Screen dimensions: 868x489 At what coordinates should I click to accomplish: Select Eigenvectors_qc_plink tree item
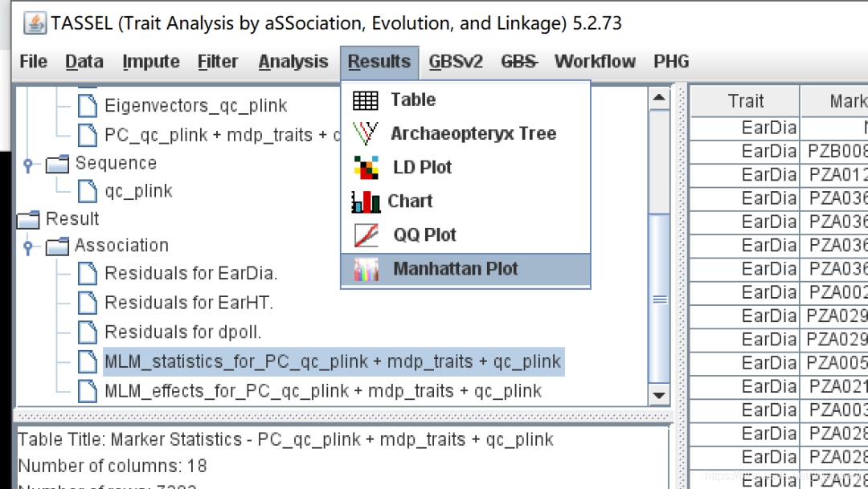(196, 105)
